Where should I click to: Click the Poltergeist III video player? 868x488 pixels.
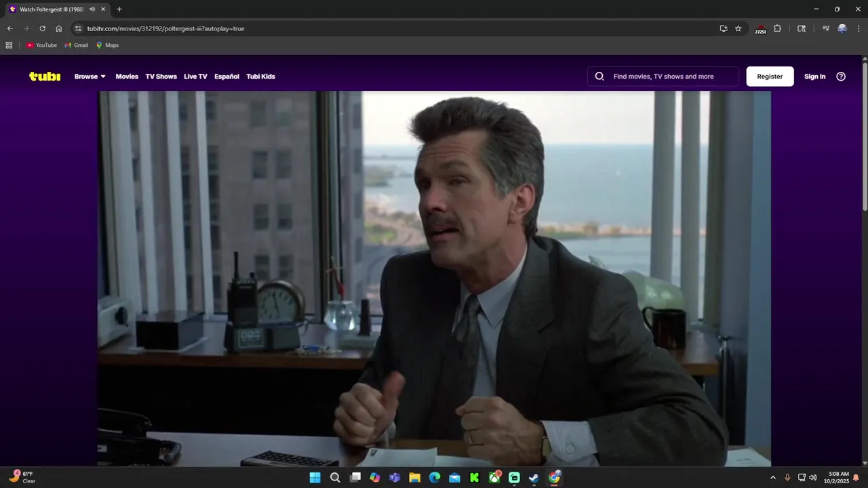point(434,279)
